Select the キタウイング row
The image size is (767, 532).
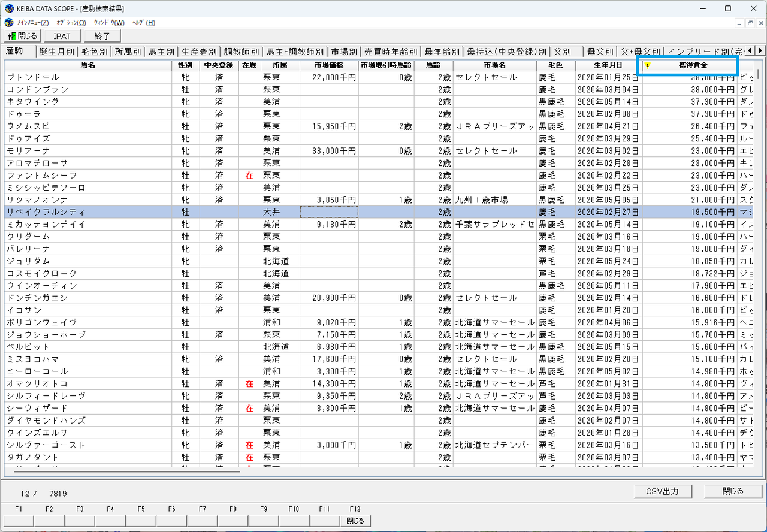coord(379,102)
